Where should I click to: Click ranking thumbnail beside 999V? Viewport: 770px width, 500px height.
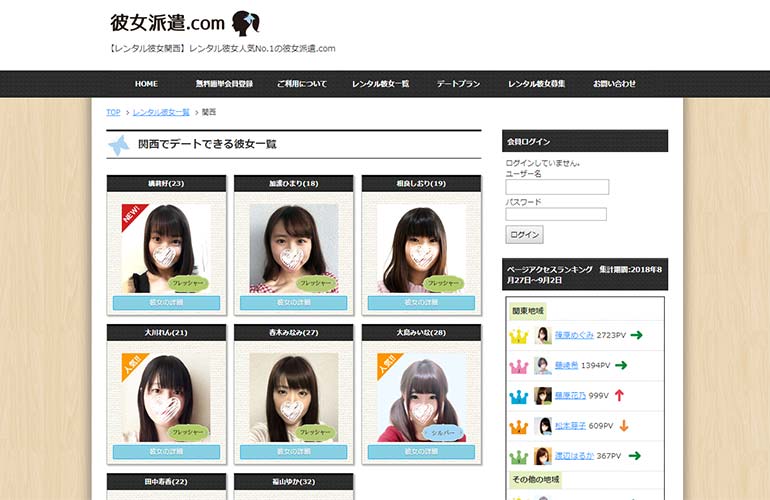(543, 396)
